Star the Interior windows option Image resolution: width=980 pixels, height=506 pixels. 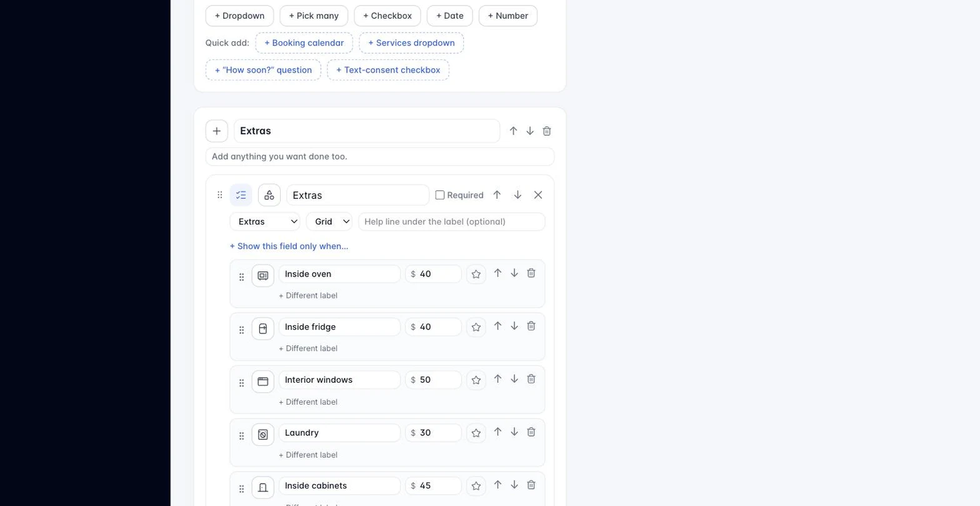(x=476, y=380)
